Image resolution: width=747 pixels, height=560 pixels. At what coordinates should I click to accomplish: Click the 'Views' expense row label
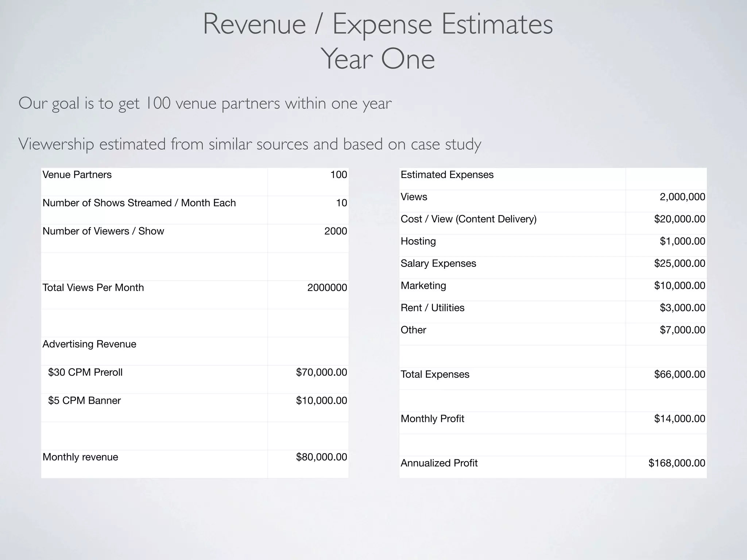[414, 197]
